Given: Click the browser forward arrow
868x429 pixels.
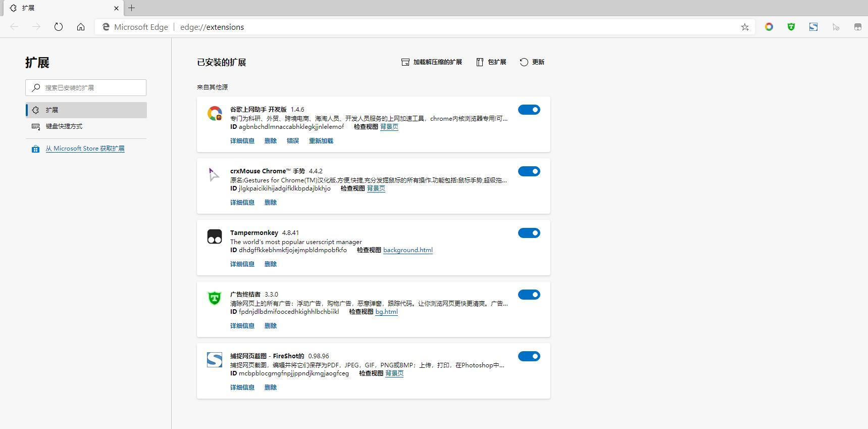Looking at the screenshot, I should [x=36, y=27].
